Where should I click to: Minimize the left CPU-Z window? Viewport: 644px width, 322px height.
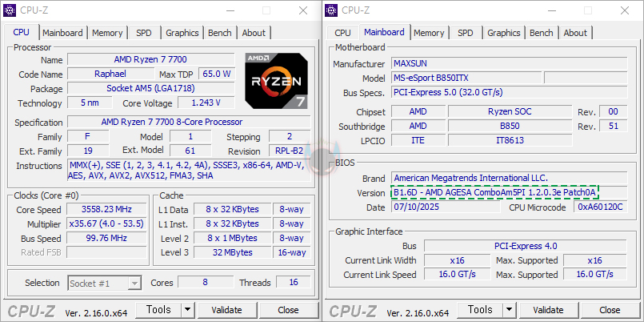[x=231, y=10]
